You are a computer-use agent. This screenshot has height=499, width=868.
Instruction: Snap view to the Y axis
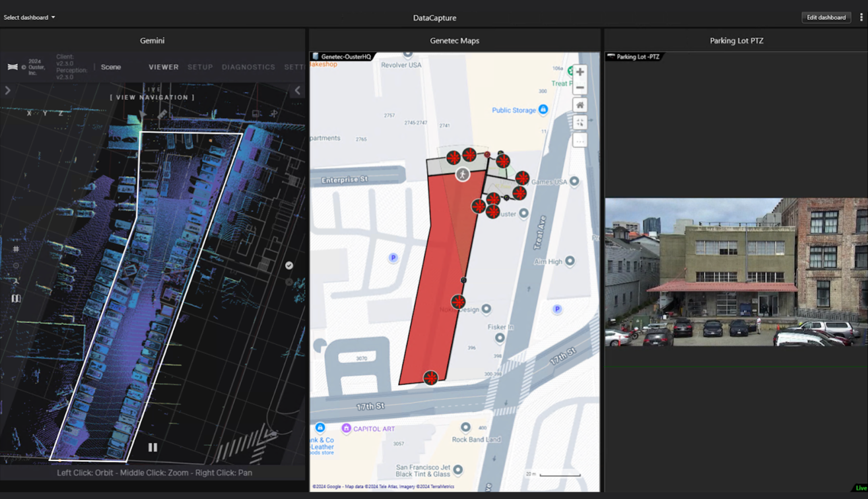pos(45,113)
